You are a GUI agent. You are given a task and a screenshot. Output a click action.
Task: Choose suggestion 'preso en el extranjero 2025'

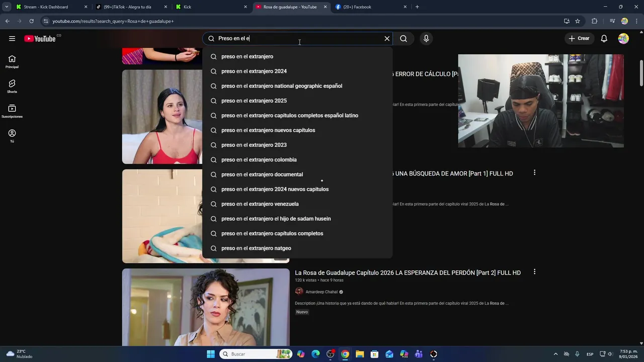[297, 101]
